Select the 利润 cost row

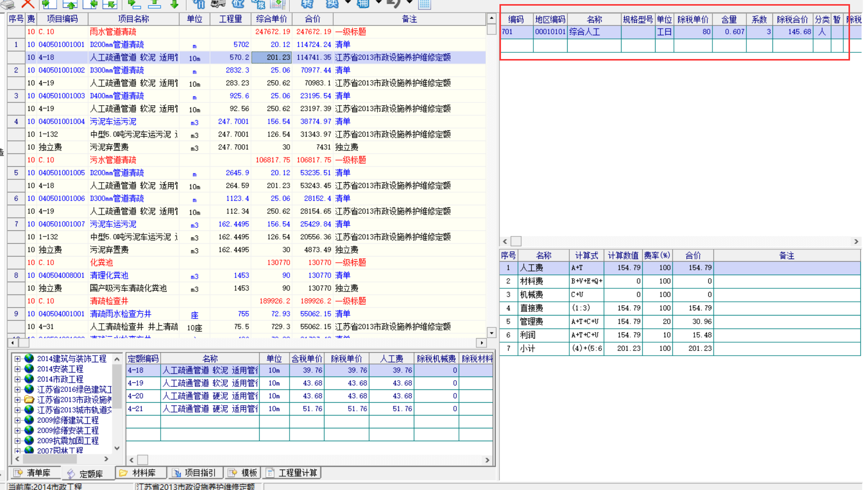point(680,335)
